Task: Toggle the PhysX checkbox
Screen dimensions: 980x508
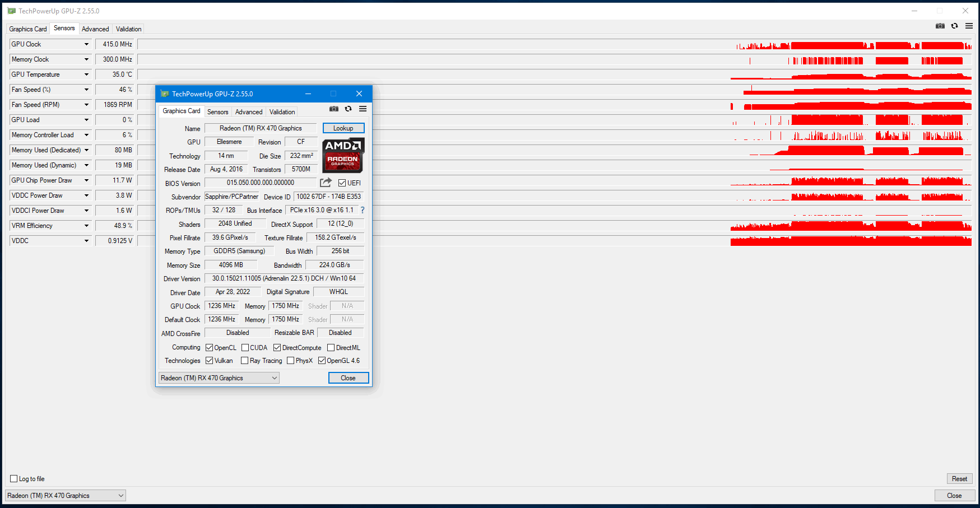Action: pos(290,361)
